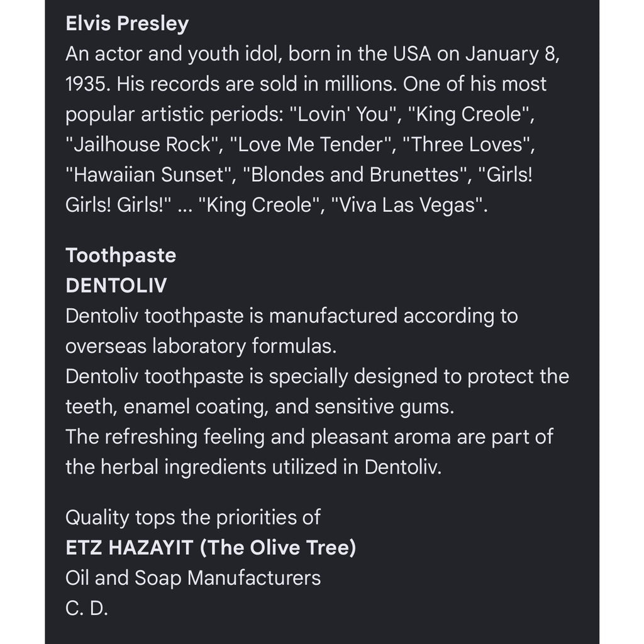Click the 'C. D.' signature text
This screenshot has width=644, height=644.
coord(87,608)
